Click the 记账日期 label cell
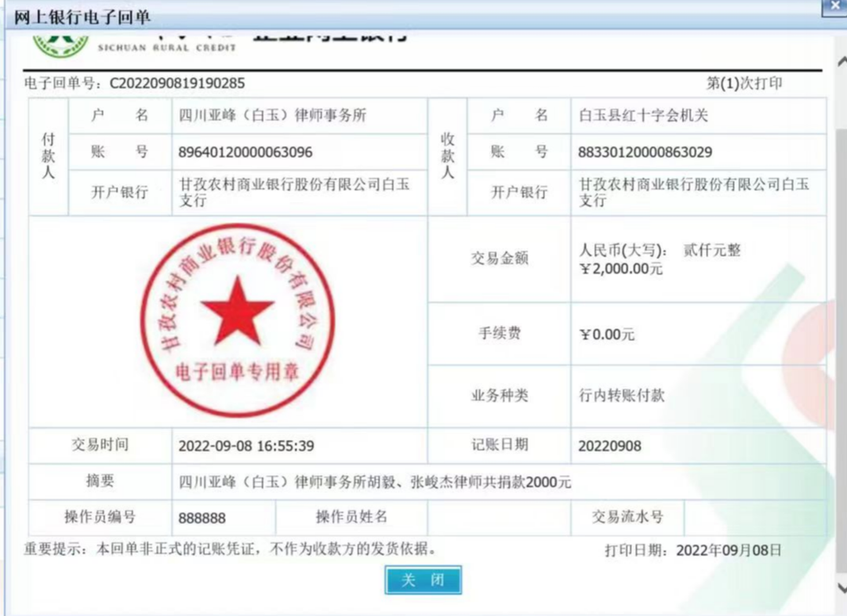Viewport: 847px width, 616px height. pos(499,445)
